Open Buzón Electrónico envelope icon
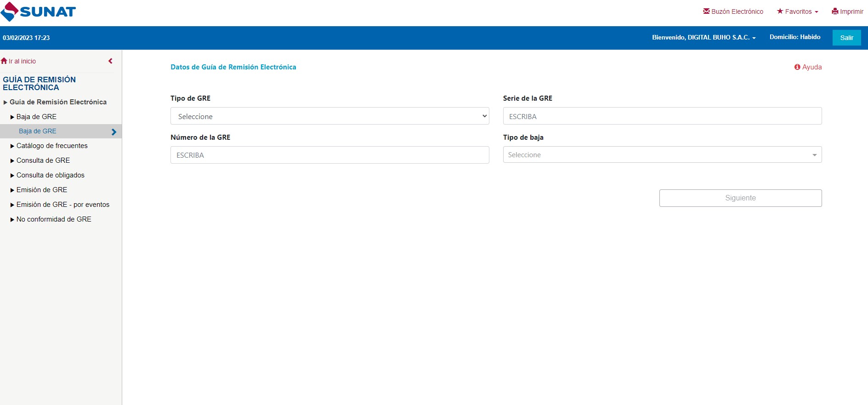868x405 pixels. (706, 11)
